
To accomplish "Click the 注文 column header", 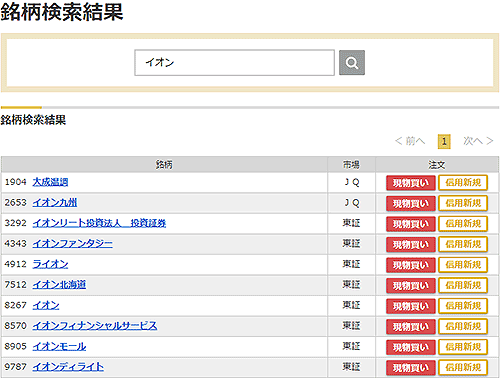I will point(437,165).
